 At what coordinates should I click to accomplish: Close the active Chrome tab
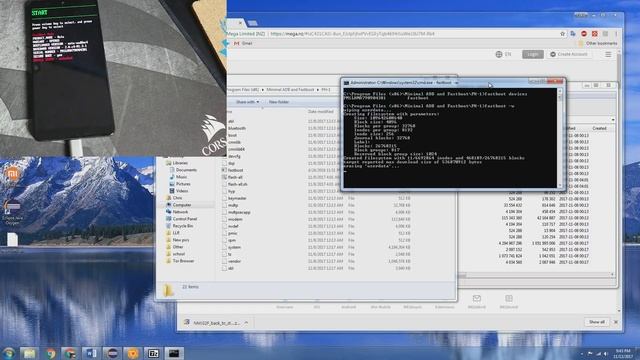tap(240, 23)
